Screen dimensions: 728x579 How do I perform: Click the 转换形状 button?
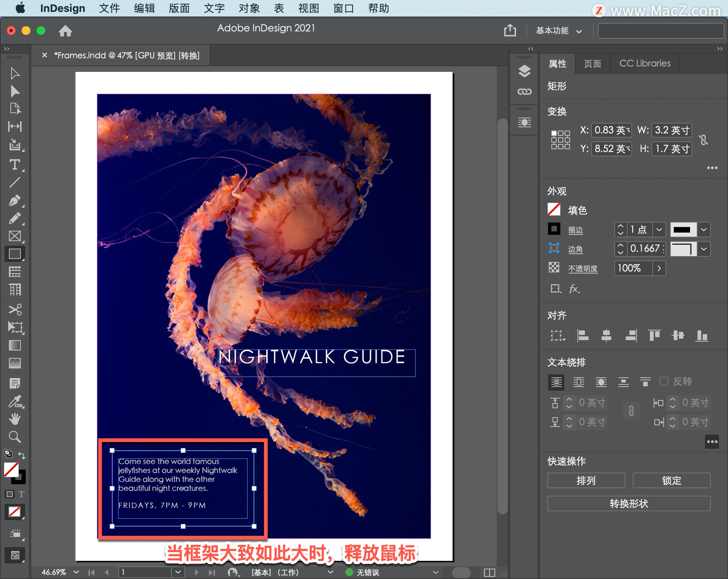(x=629, y=503)
